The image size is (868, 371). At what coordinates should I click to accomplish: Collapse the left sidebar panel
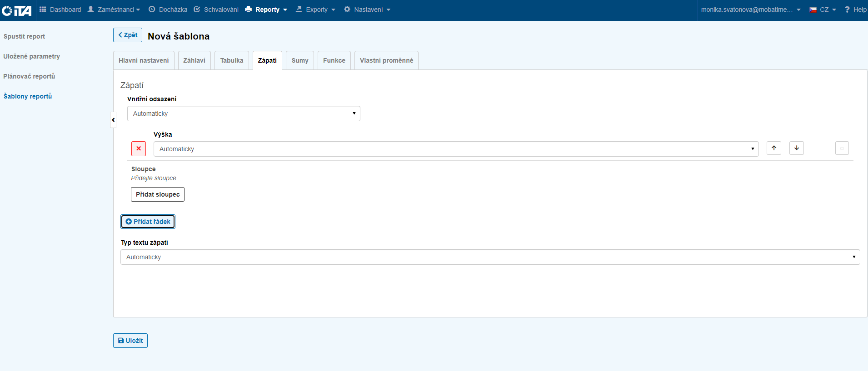pyautogui.click(x=113, y=120)
